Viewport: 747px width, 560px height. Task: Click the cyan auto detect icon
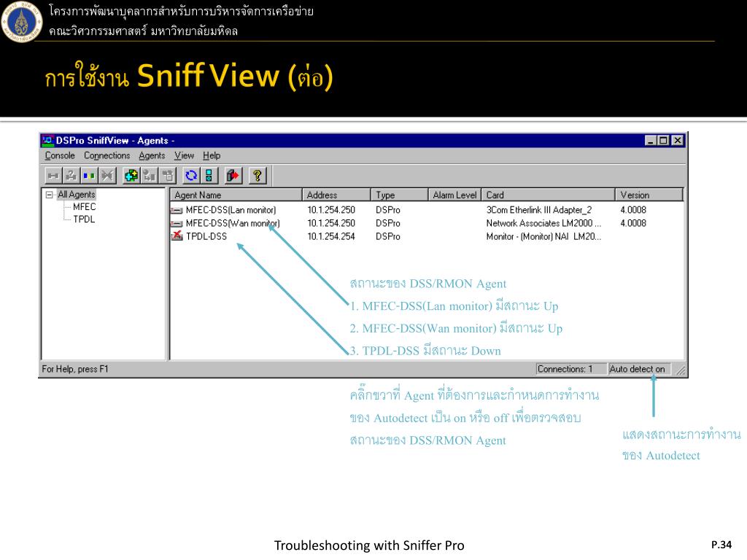[x=209, y=176]
